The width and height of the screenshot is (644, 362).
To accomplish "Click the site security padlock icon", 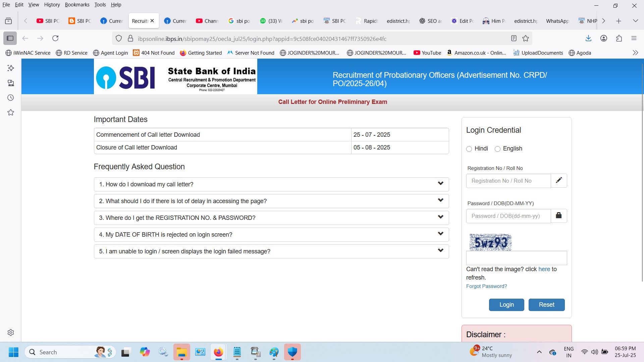I will (x=130, y=39).
